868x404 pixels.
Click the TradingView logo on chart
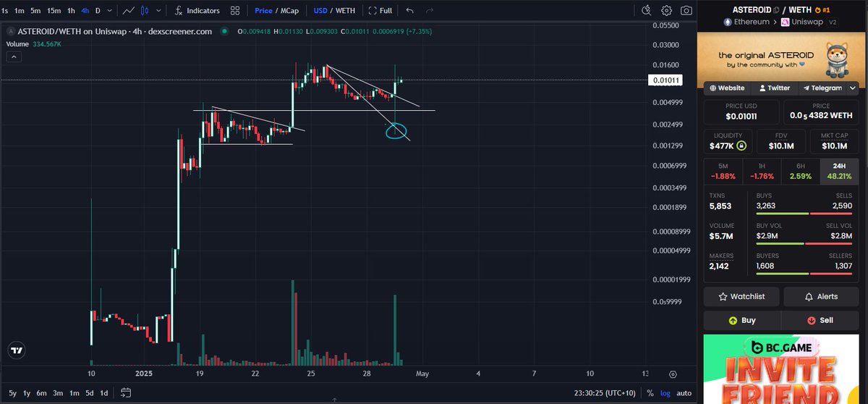coord(16,350)
